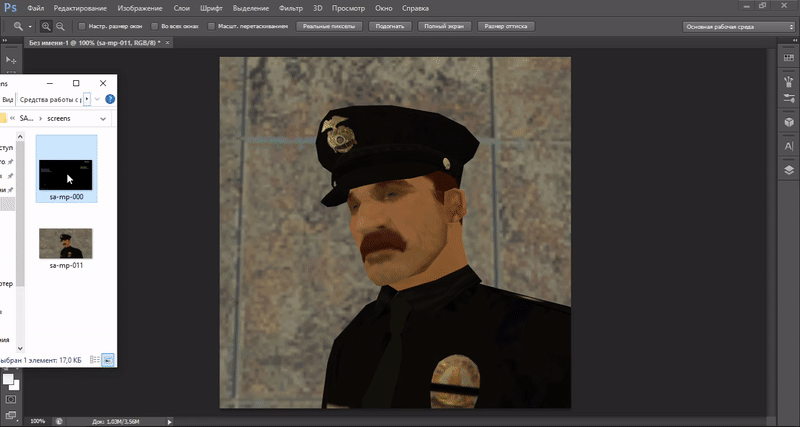Image resolution: width=800 pixels, height=427 pixels.
Task: Open the Zoom tool preset picker arrow
Action: (30, 27)
